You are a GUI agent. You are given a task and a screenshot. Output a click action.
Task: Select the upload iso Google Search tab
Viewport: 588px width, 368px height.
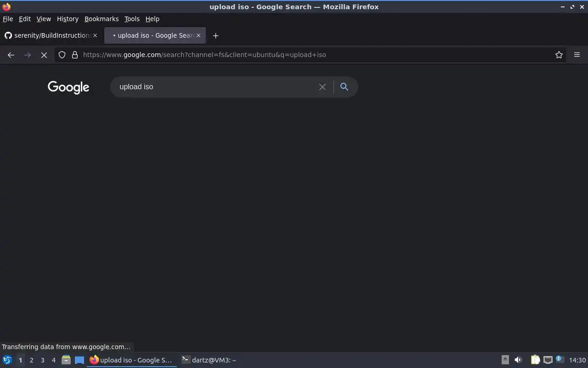(155, 35)
